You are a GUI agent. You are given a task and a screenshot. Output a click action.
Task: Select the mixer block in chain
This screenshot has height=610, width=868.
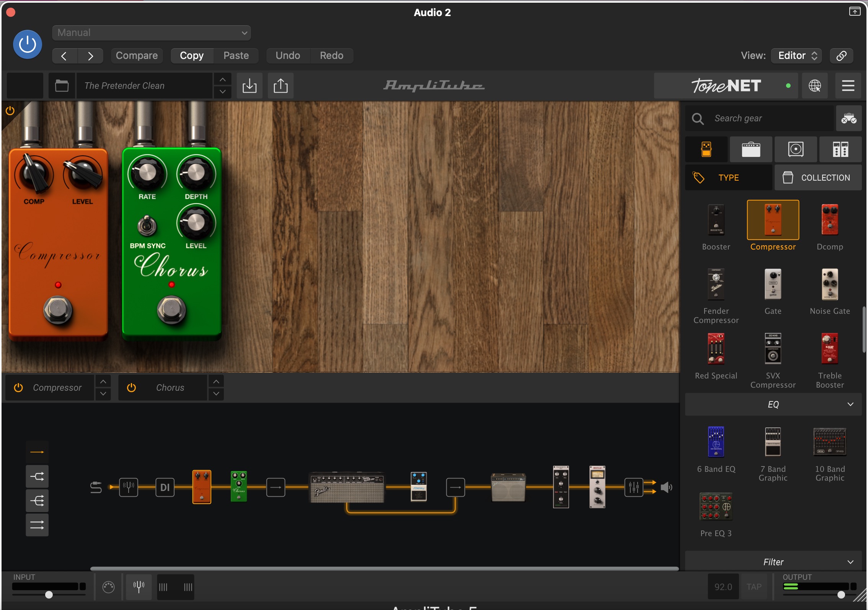pos(634,487)
